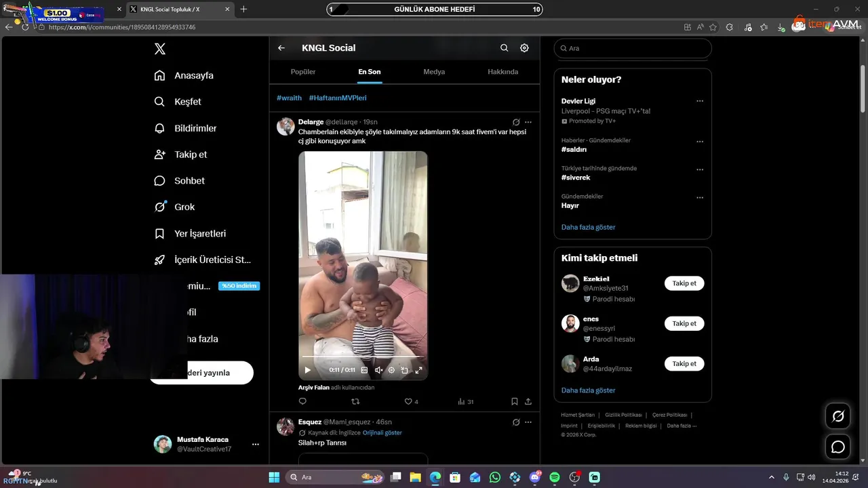Show more follow suggestions
Screen dimensions: 868x488
click(588, 390)
